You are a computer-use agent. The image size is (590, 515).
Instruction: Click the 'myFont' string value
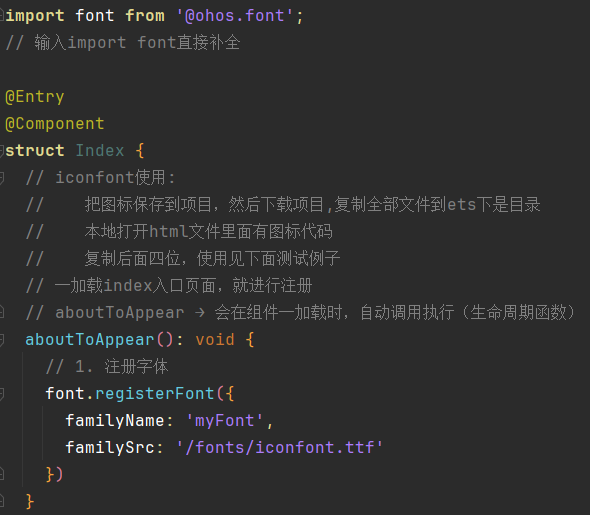(225, 420)
